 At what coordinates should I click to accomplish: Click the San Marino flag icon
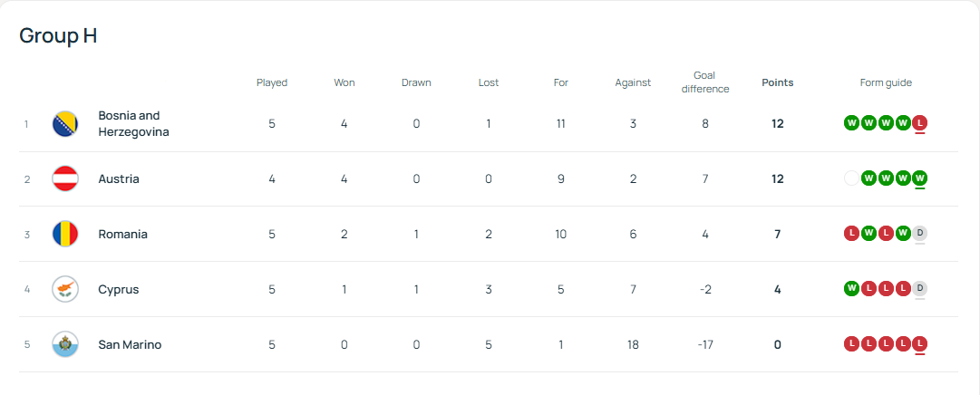pyautogui.click(x=65, y=345)
